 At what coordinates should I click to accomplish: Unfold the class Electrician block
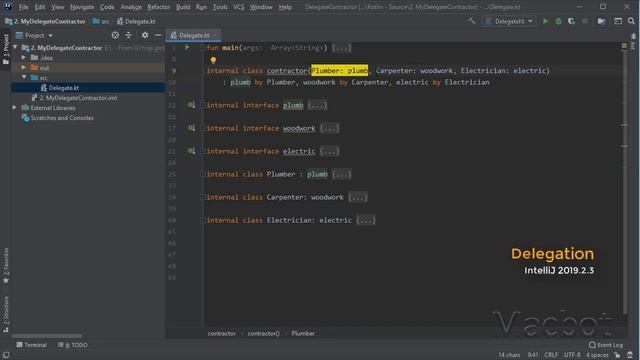[366, 220]
